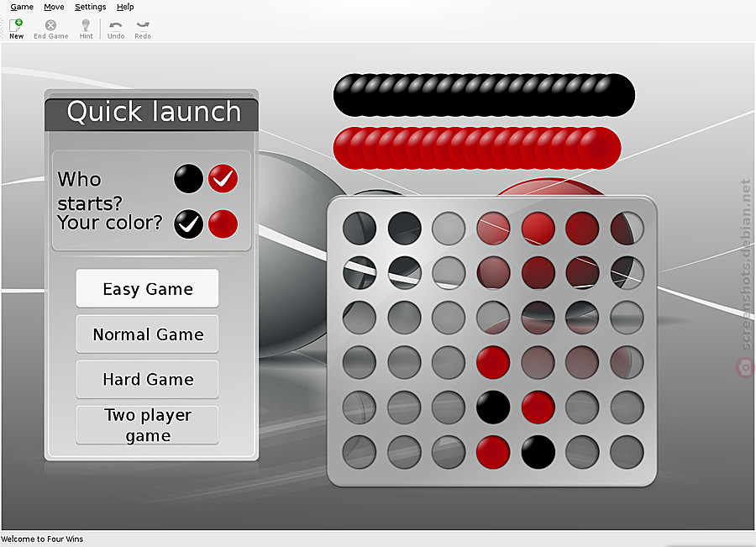
Task: Click the End Game toolbar icon
Action: (x=50, y=29)
